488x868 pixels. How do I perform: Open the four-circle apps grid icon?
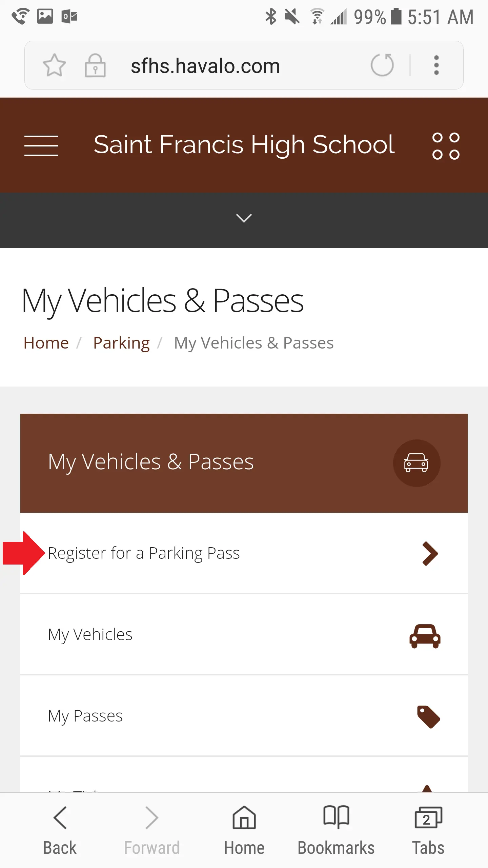pos(446,146)
